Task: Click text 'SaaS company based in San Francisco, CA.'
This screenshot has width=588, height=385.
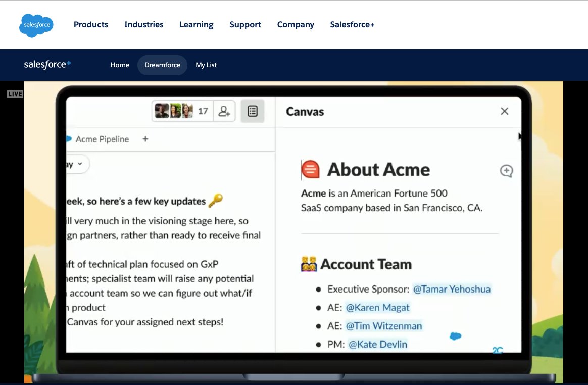Action: [x=391, y=208]
